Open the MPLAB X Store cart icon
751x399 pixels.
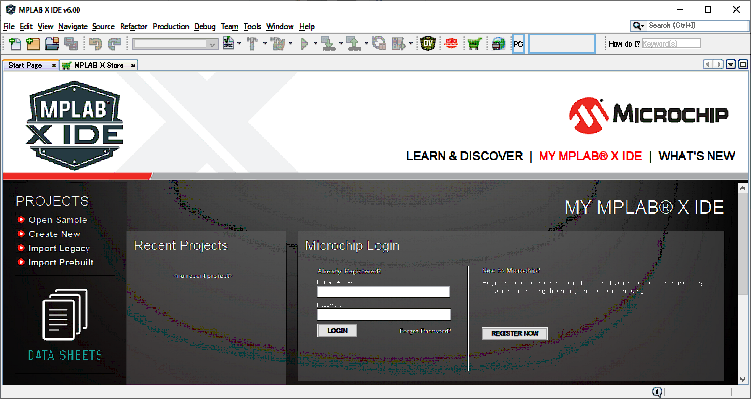pyautogui.click(x=474, y=44)
